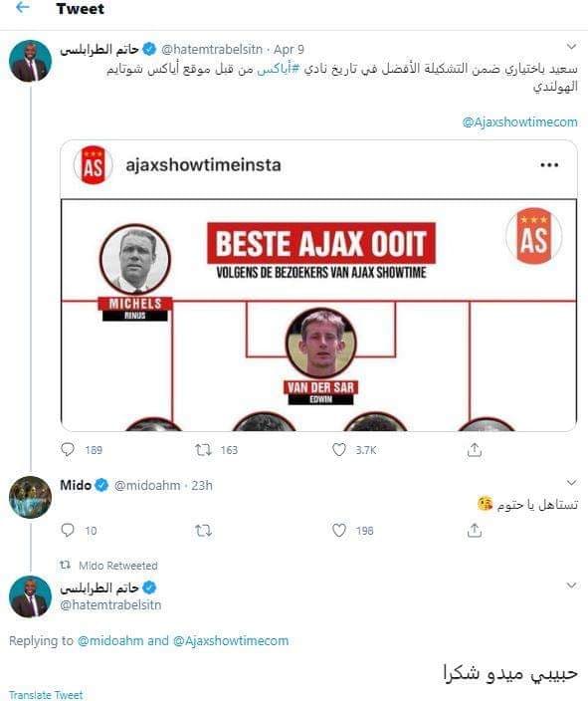The image size is (588, 701).
Task: Open Mido's profile picture
Action: click(x=31, y=497)
